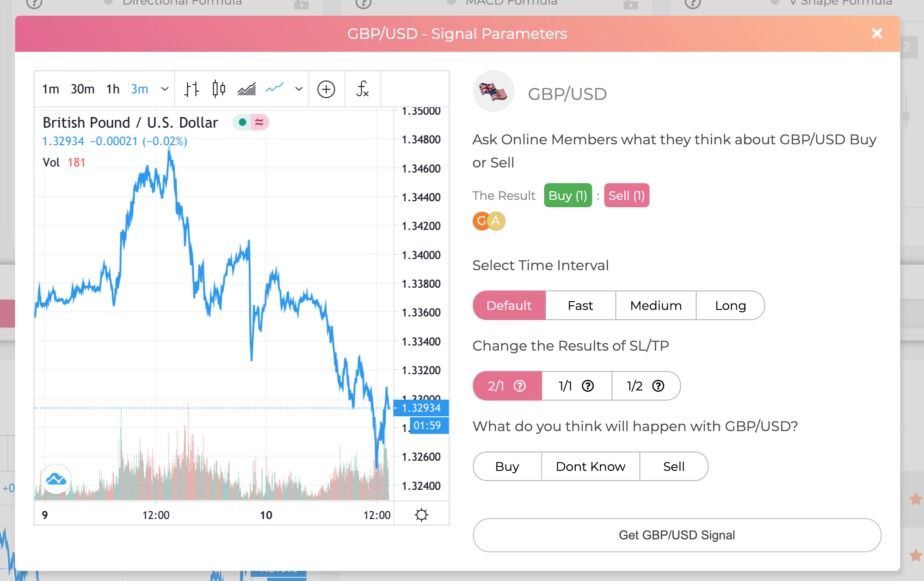Click the current price label 1.32934
The height and width of the screenshot is (581, 924).
click(421, 408)
